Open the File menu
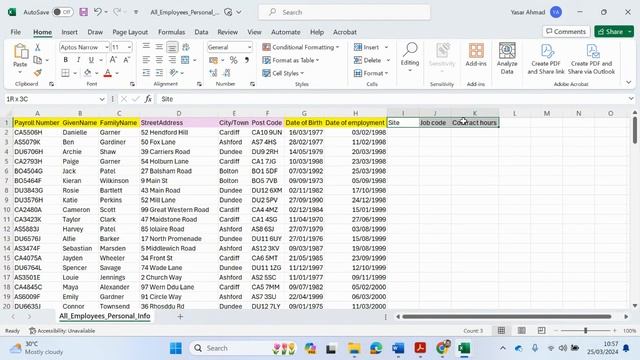This screenshot has height=360, width=640. coord(16,32)
